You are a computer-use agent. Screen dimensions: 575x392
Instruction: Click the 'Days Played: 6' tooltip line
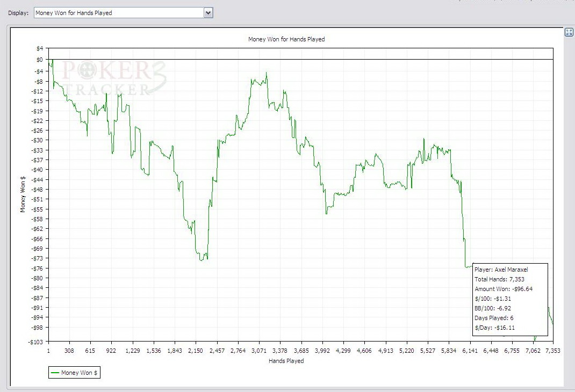click(494, 318)
